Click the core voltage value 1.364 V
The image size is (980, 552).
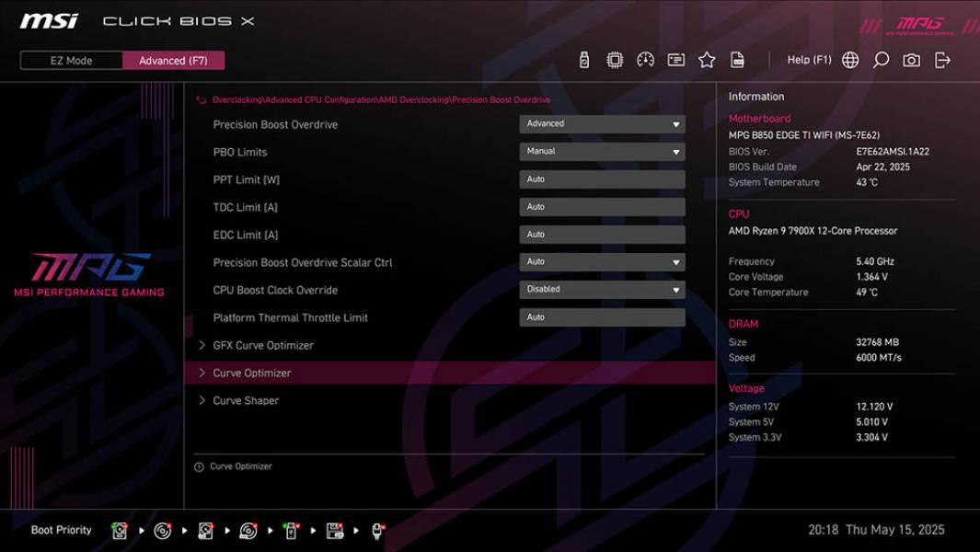(x=871, y=277)
